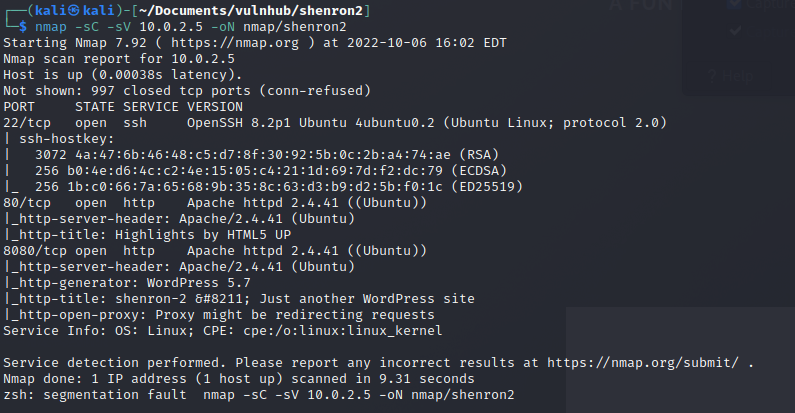795x413 pixels.
Task: Follow the https://nmap.org/submit/ link
Action: [642, 363]
